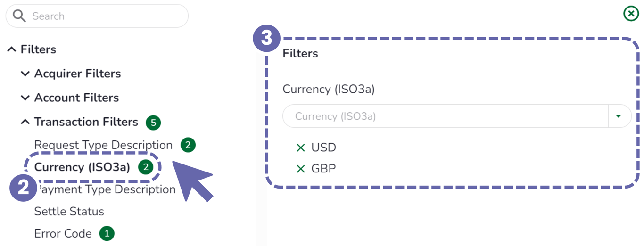Expand Acquirer Filters group
The image size is (644, 246).
pos(25,74)
